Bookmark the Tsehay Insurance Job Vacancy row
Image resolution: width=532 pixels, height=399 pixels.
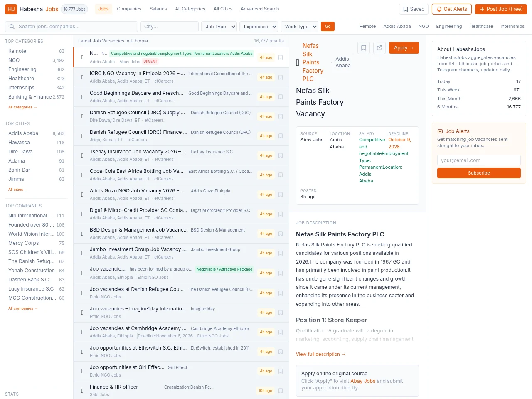tap(281, 155)
